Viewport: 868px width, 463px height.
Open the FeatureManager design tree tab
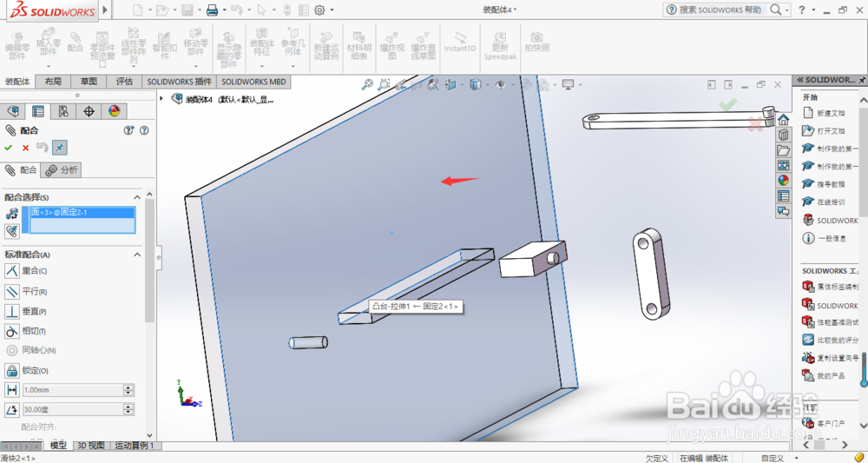tap(13, 111)
